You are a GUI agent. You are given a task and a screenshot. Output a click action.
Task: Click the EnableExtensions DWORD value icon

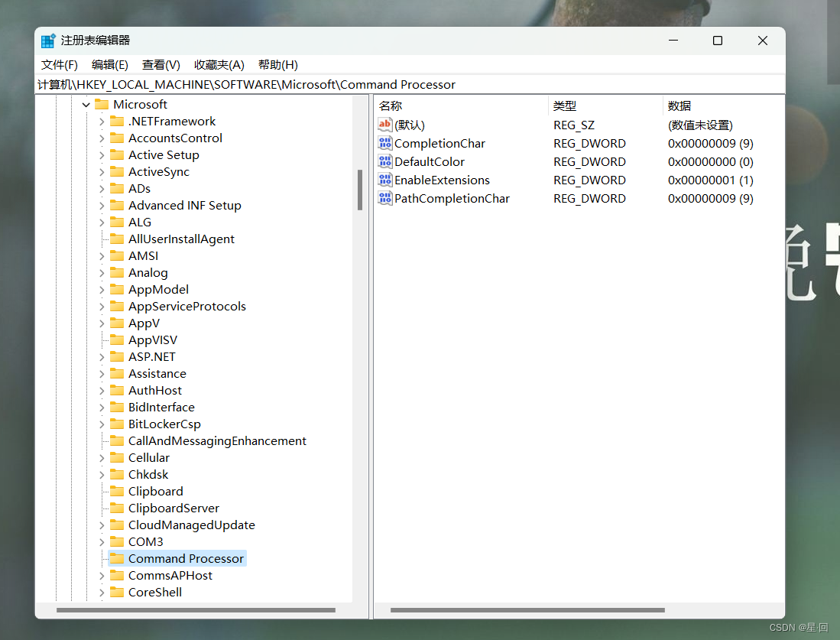[x=384, y=180]
